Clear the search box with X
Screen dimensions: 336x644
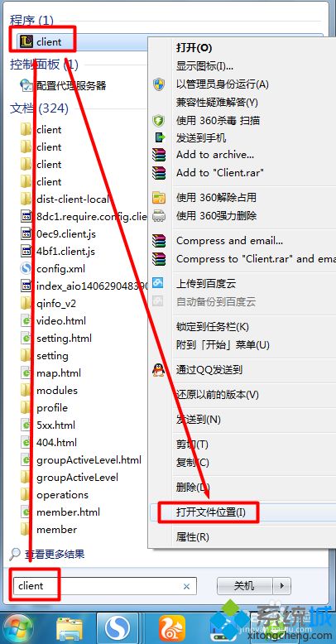[x=186, y=586]
